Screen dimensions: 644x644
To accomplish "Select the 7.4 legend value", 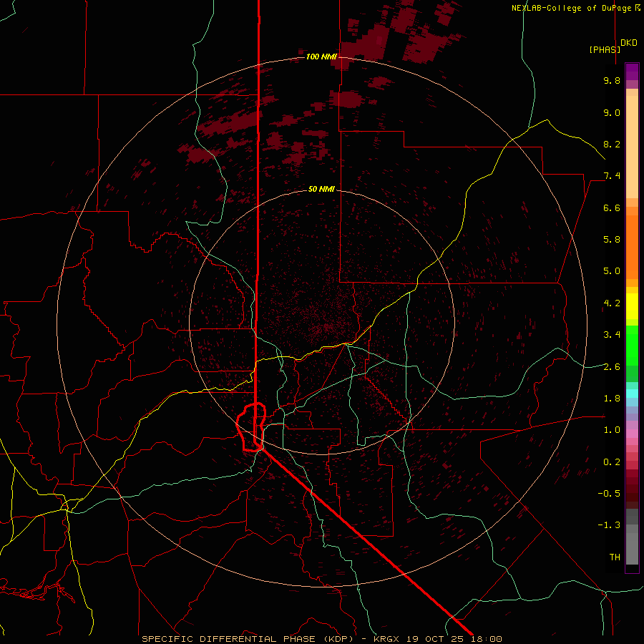I will 612,176.
